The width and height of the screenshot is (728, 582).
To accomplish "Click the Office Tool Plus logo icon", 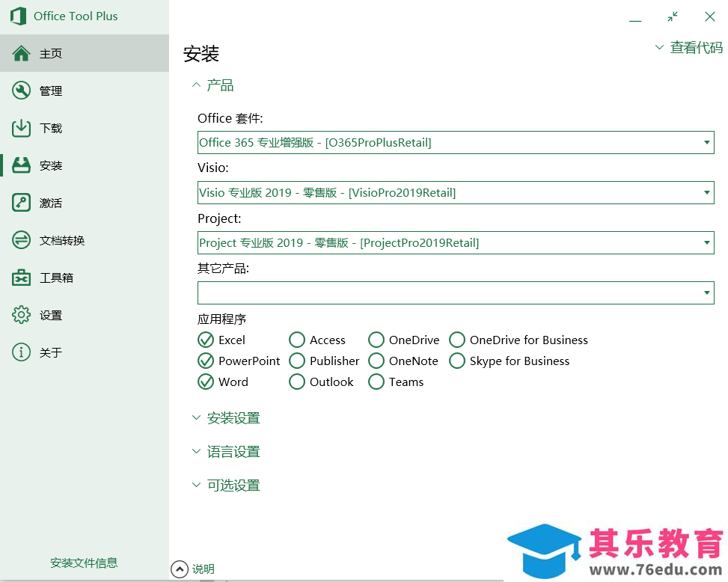I will pyautogui.click(x=18, y=16).
